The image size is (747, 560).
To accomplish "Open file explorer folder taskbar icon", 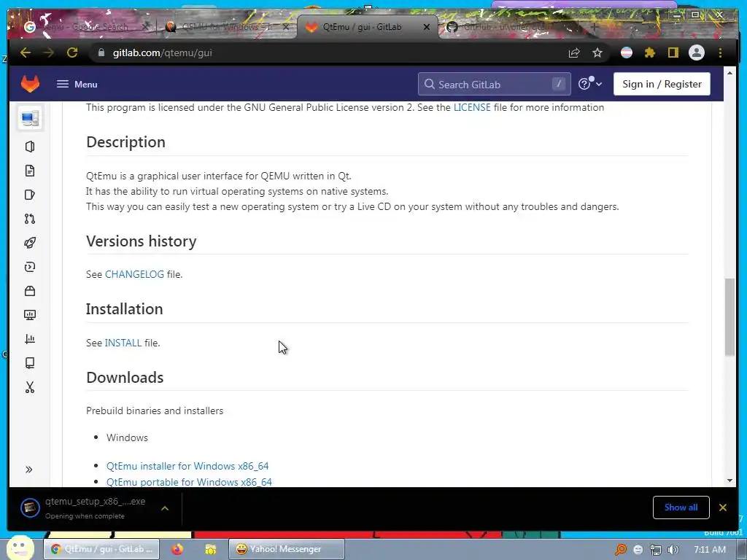I will tap(210, 549).
